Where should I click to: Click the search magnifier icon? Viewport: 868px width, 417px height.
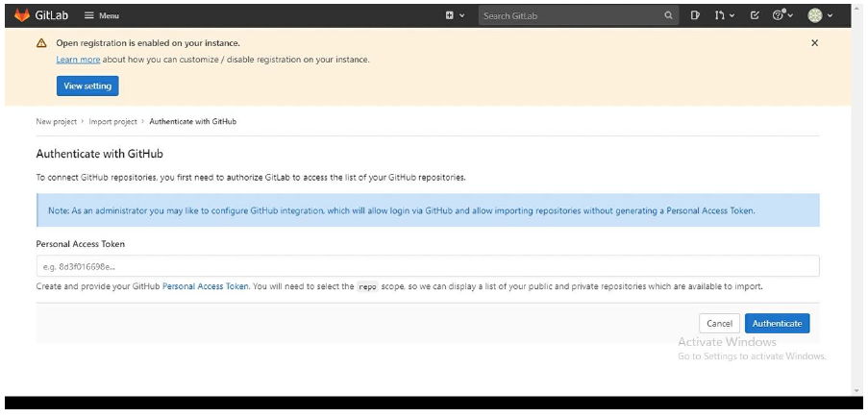[669, 16]
